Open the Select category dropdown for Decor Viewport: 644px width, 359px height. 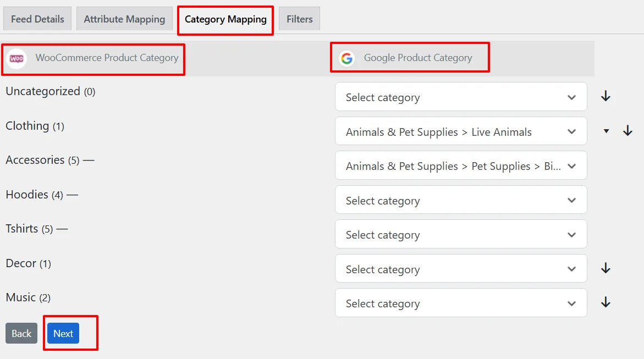pos(461,268)
